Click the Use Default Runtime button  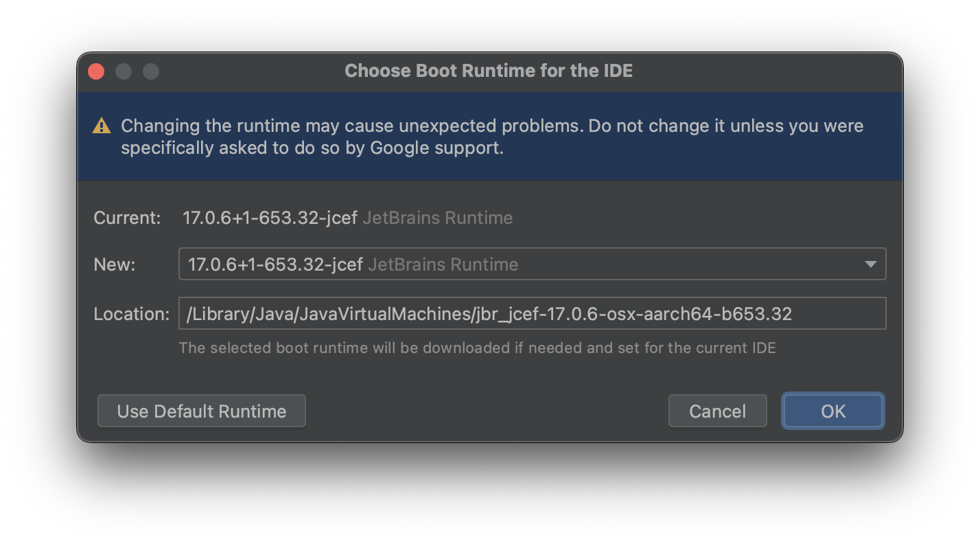pyautogui.click(x=201, y=411)
